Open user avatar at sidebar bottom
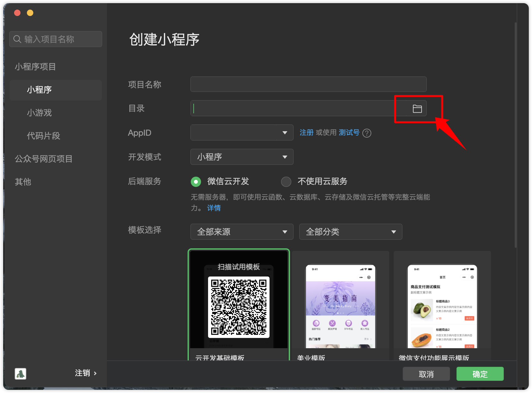This screenshot has height=393, width=532. coord(20,373)
